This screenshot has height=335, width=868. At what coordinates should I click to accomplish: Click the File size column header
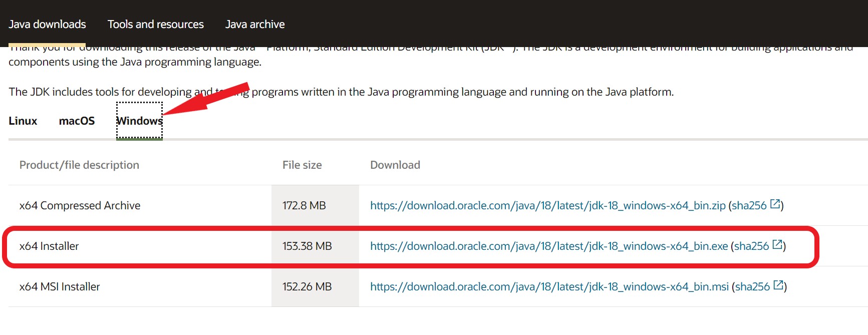coord(302,165)
